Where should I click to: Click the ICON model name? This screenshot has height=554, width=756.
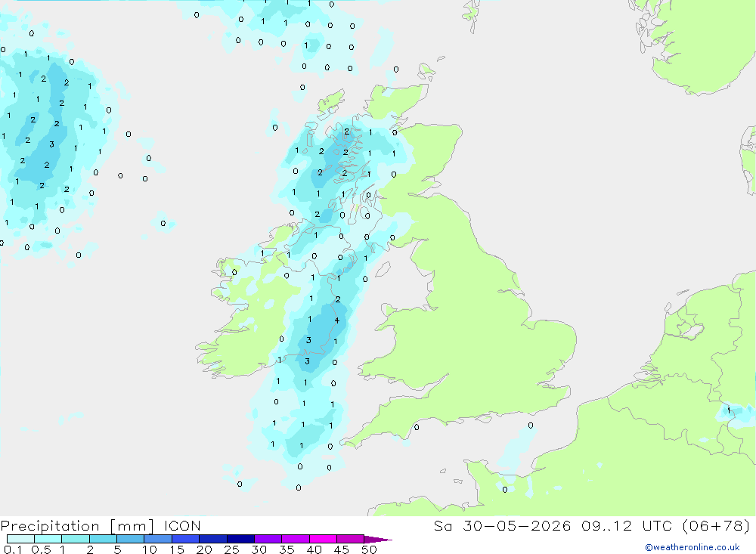pos(182,526)
